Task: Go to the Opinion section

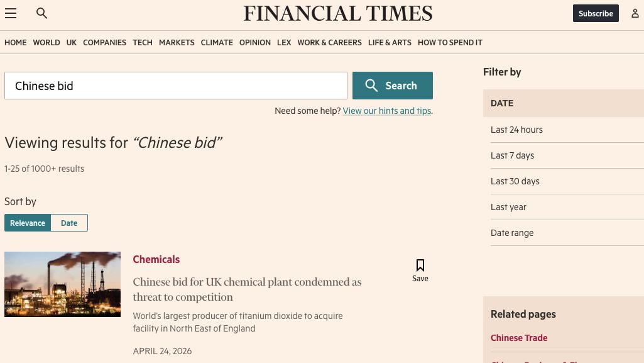Action: (x=255, y=43)
